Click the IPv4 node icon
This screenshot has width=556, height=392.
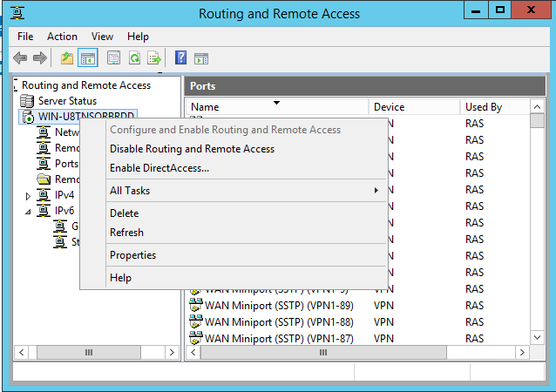pos(44,194)
